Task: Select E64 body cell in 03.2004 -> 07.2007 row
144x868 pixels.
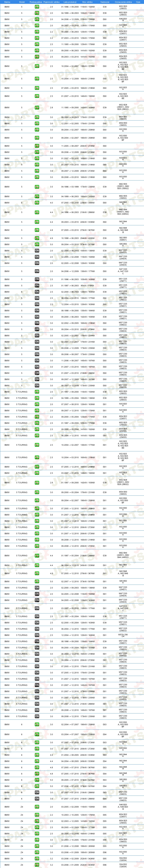Action: (105, 735)
